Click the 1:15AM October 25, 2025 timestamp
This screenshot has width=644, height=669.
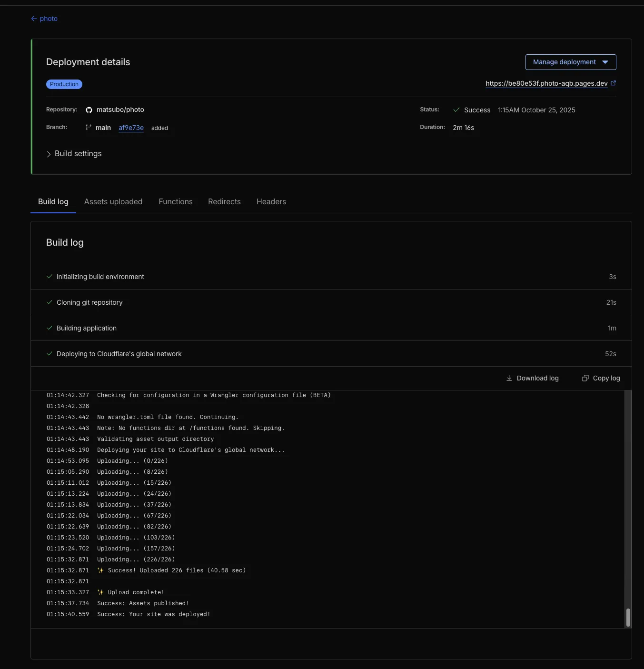click(536, 110)
